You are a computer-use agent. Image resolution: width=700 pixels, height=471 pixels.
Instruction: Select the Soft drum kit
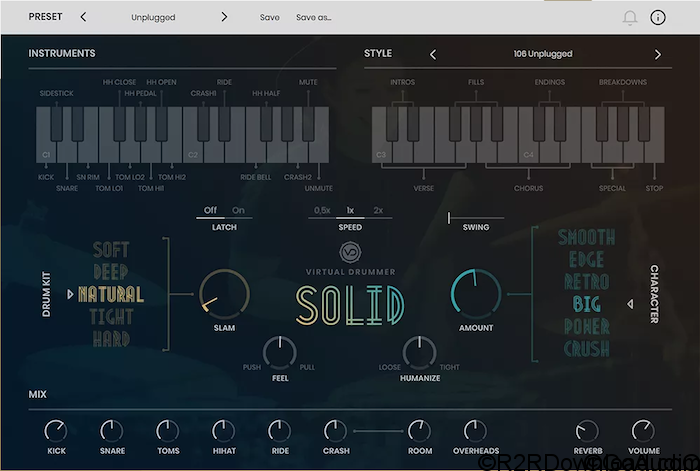coord(111,250)
